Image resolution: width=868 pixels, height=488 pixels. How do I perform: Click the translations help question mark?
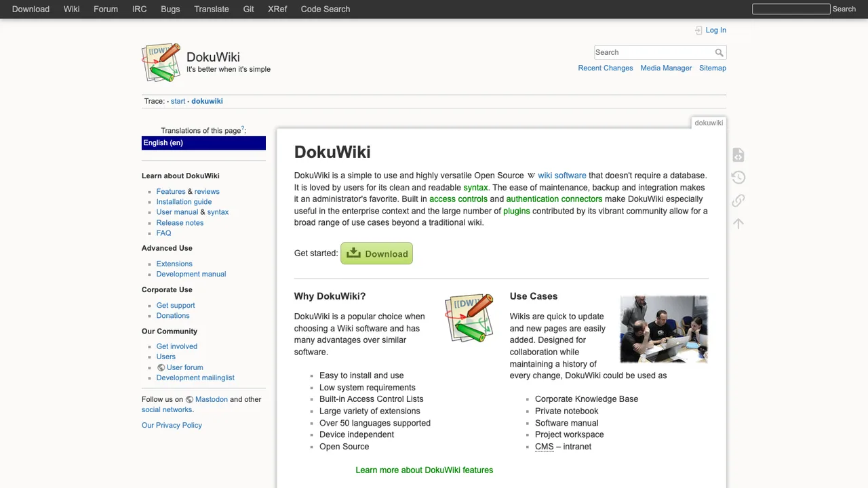243,128
